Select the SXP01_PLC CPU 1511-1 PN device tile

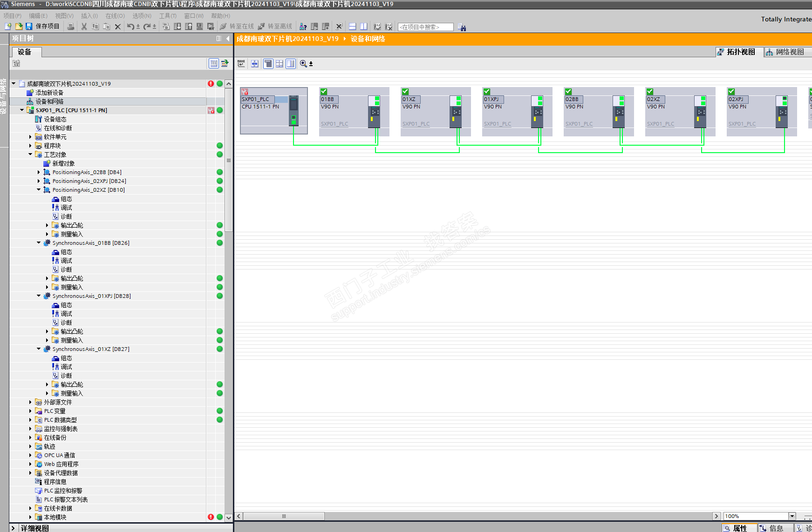pos(274,111)
